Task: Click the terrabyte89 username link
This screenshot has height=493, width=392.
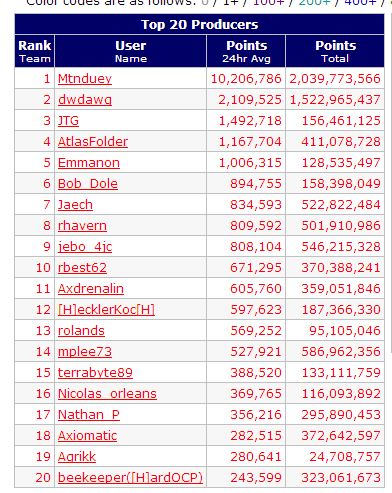Action: [95, 373]
